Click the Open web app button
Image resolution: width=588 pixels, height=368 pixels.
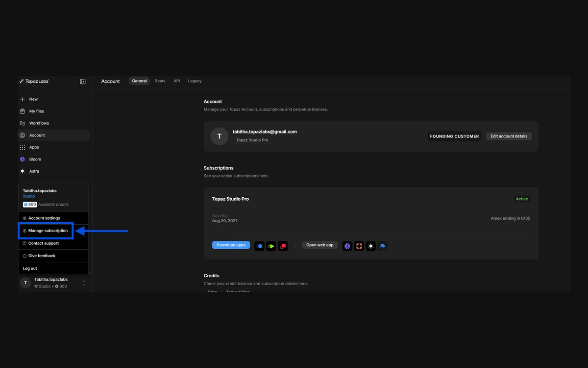pos(320,245)
